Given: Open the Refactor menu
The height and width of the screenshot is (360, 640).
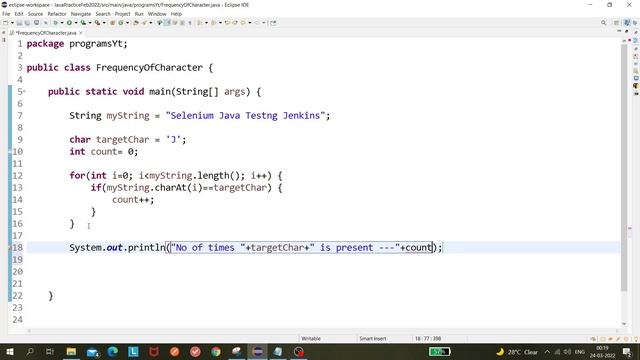Looking at the screenshot, I should coord(57,14).
